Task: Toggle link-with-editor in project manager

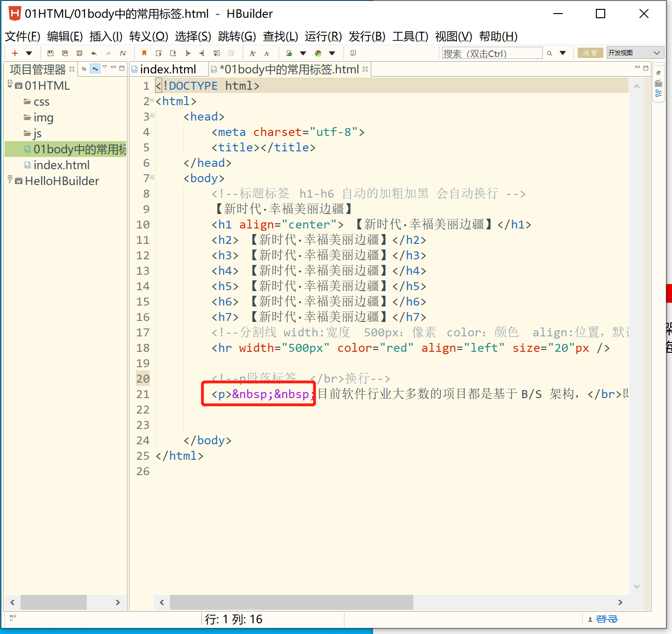Action: 95,69
